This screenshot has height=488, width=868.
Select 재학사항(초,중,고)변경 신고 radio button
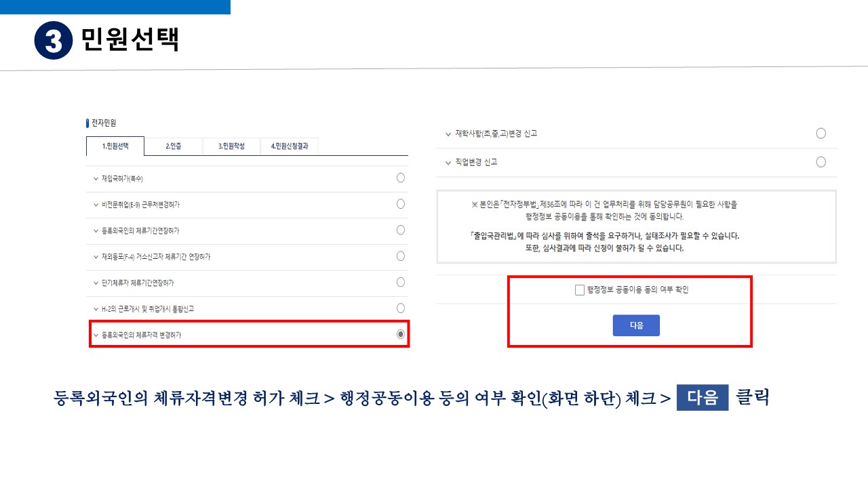point(821,134)
